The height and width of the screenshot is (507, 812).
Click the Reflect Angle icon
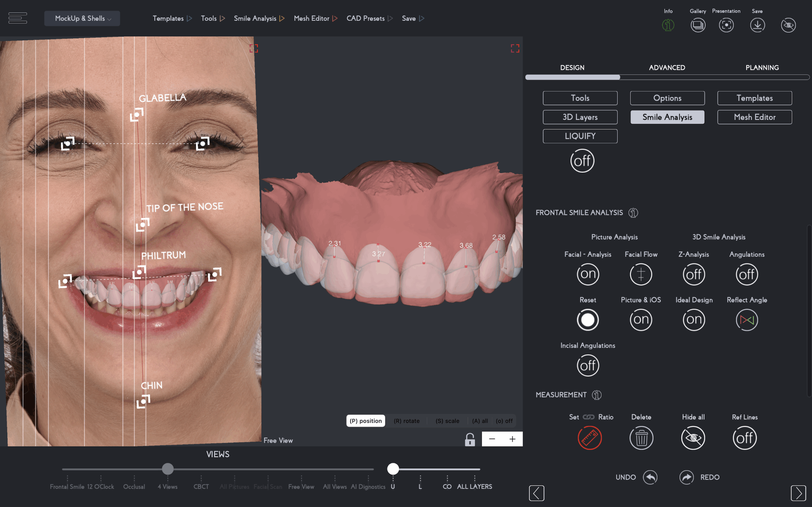(747, 320)
